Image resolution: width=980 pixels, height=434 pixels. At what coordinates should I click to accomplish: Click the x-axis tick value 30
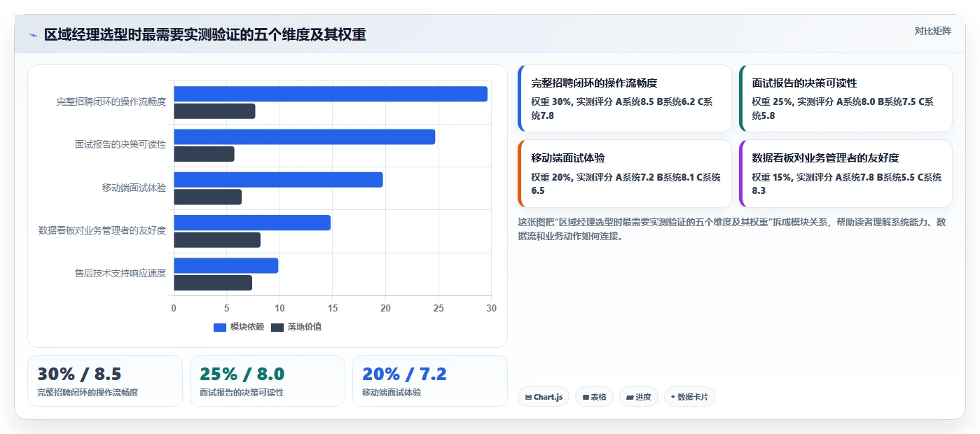click(x=491, y=308)
